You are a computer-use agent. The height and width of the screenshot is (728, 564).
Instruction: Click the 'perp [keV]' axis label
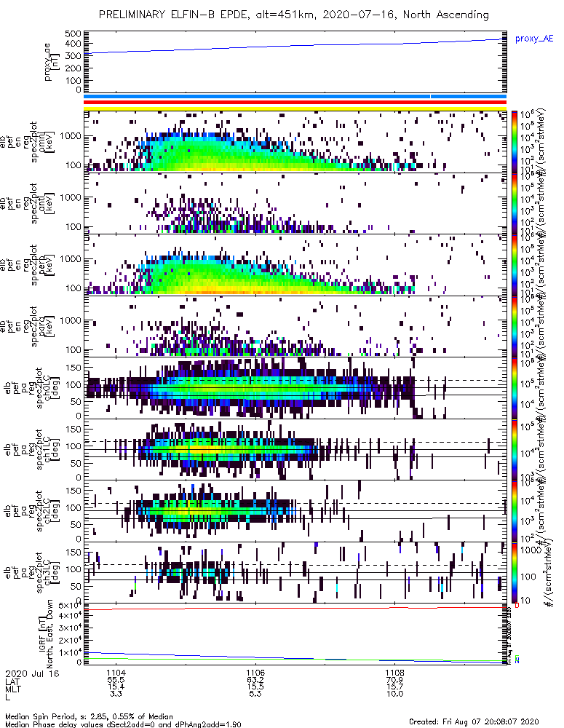tap(47, 265)
